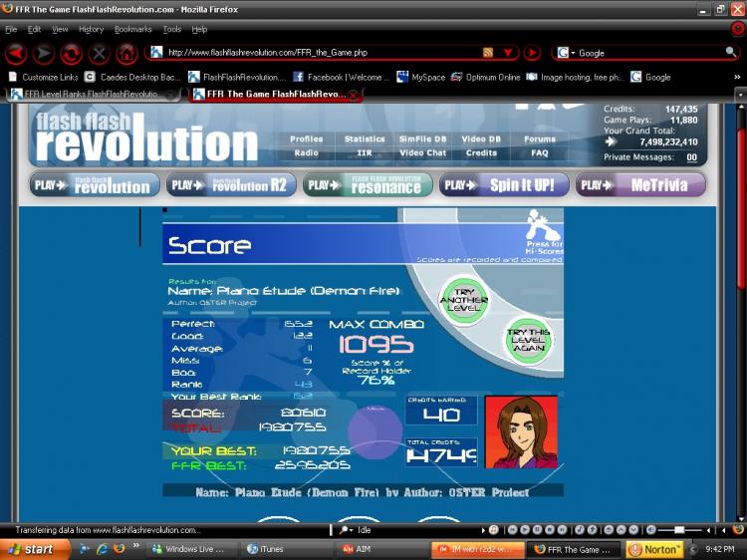Mute using the speaker icon in the status bar
Image resolution: width=747 pixels, height=560 pixels.
(x=650, y=529)
